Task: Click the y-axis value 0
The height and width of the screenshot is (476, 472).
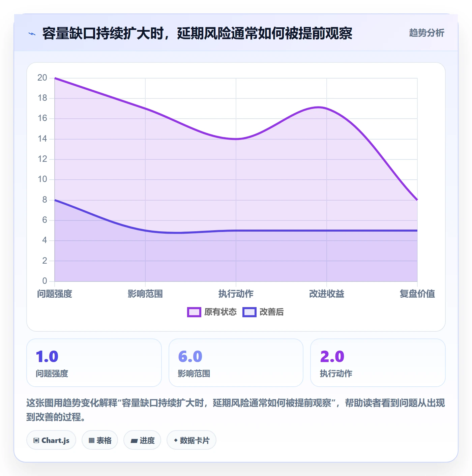Action: [45, 281]
